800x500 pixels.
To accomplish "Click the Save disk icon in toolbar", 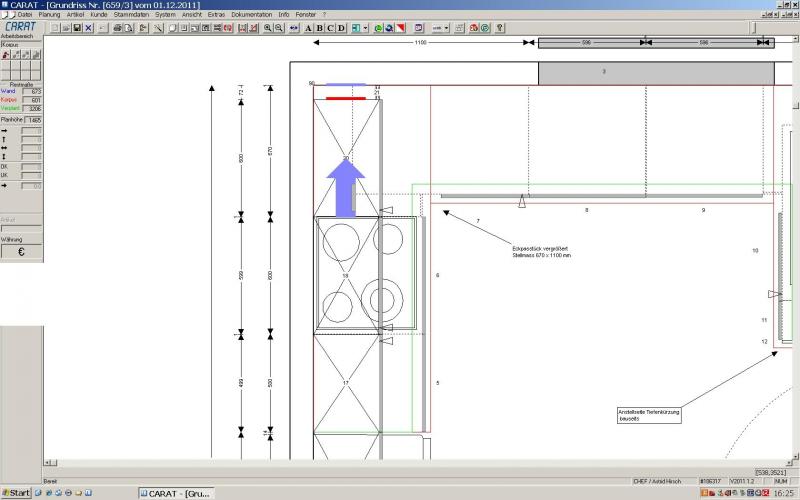I will (76, 28).
